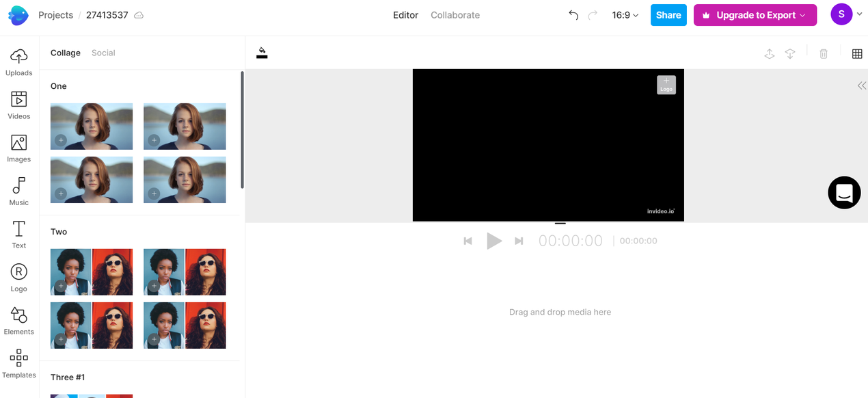Undo the last action
The height and width of the screenshot is (398, 868).
point(573,15)
